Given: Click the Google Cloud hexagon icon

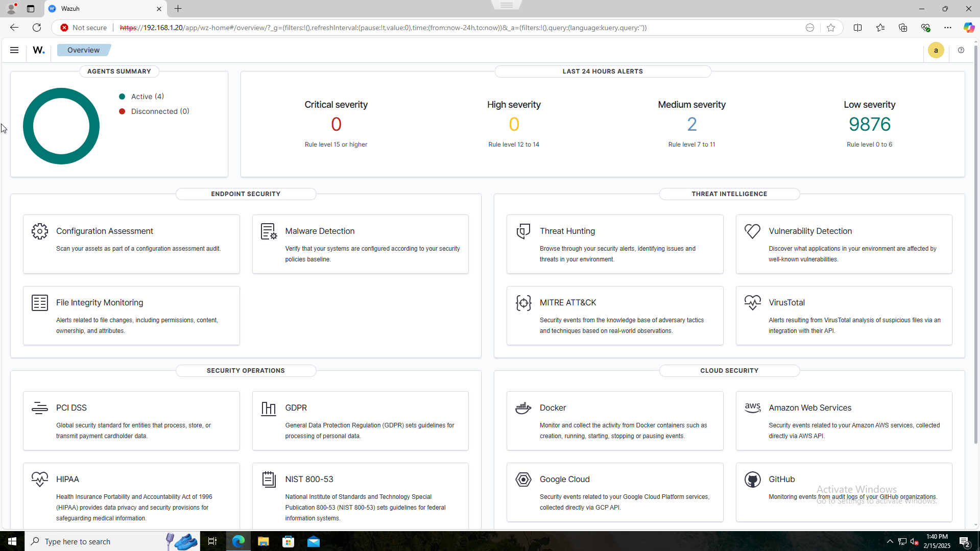Looking at the screenshot, I should point(523,480).
